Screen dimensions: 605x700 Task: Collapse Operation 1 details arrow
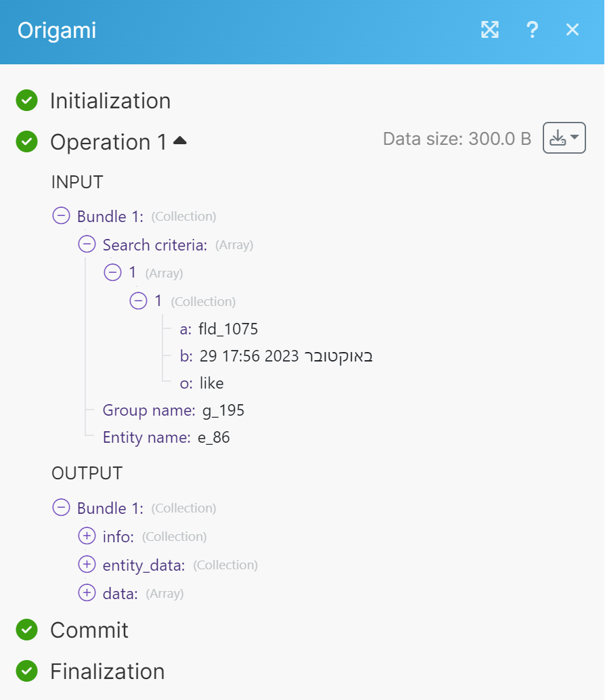click(x=180, y=141)
